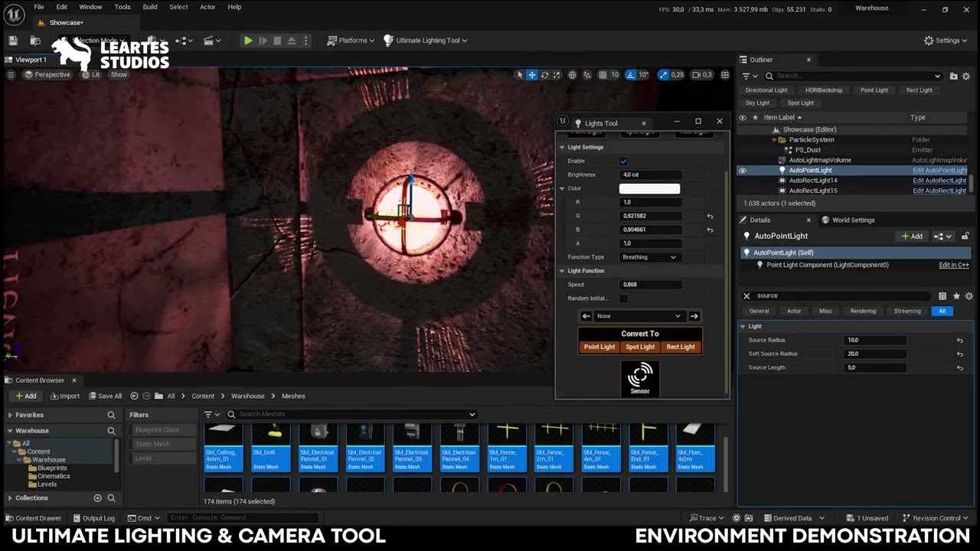Click the Eject button in play controls

[x=292, y=41]
